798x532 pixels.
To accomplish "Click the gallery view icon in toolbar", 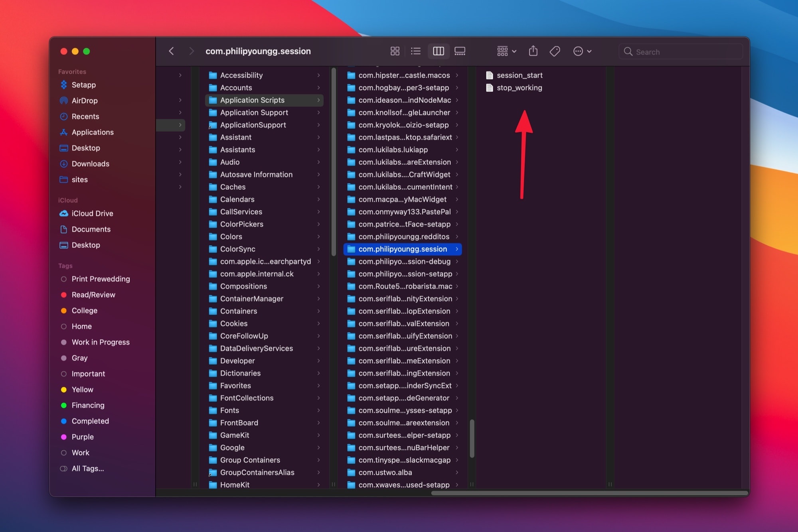I will tap(460, 51).
